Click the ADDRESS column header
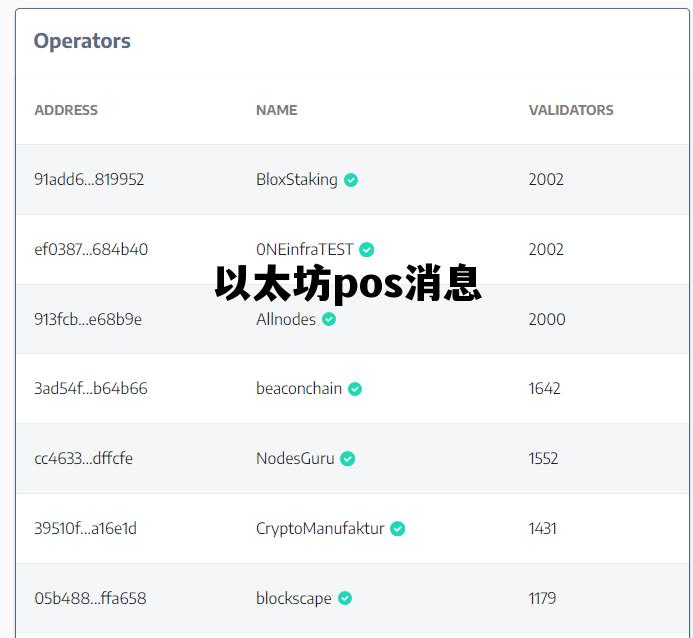 [x=66, y=110]
